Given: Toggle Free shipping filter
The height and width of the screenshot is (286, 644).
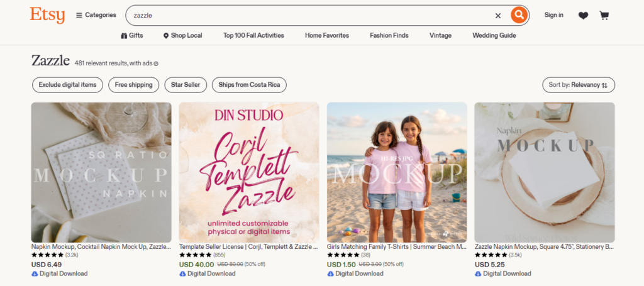Looking at the screenshot, I should [x=133, y=85].
